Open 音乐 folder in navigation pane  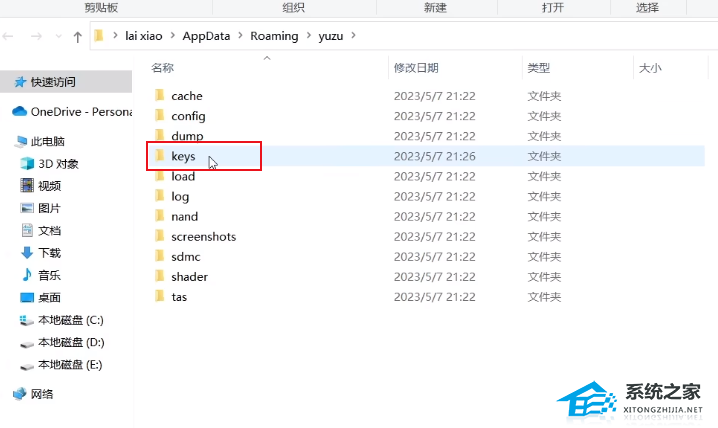(49, 276)
